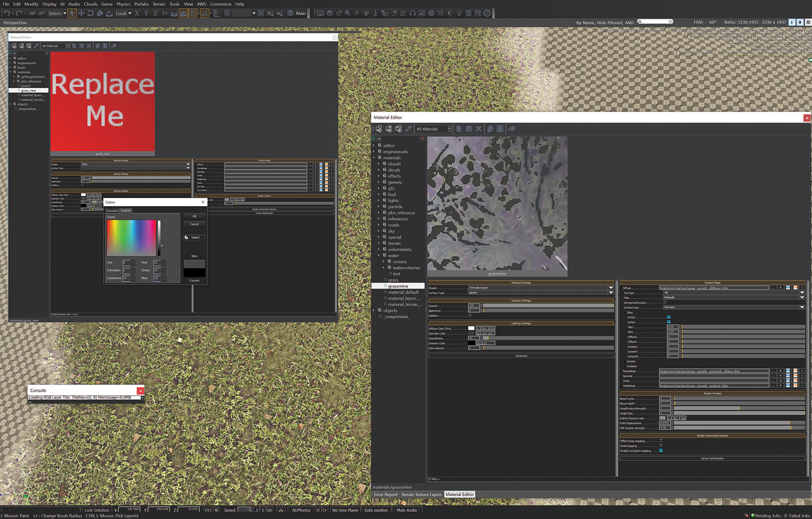The height and width of the screenshot is (519, 812).
Task: Assign material to selection in front Material Editor
Action: (x=379, y=129)
